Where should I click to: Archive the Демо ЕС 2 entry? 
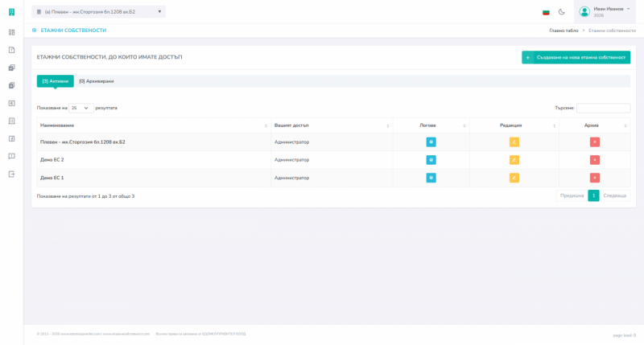coord(595,159)
